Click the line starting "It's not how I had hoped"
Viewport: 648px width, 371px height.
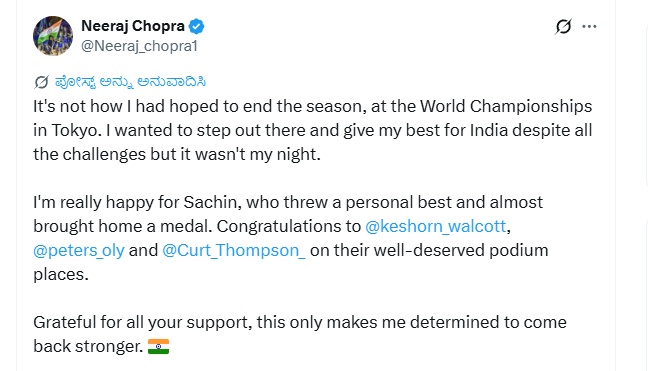(312, 107)
